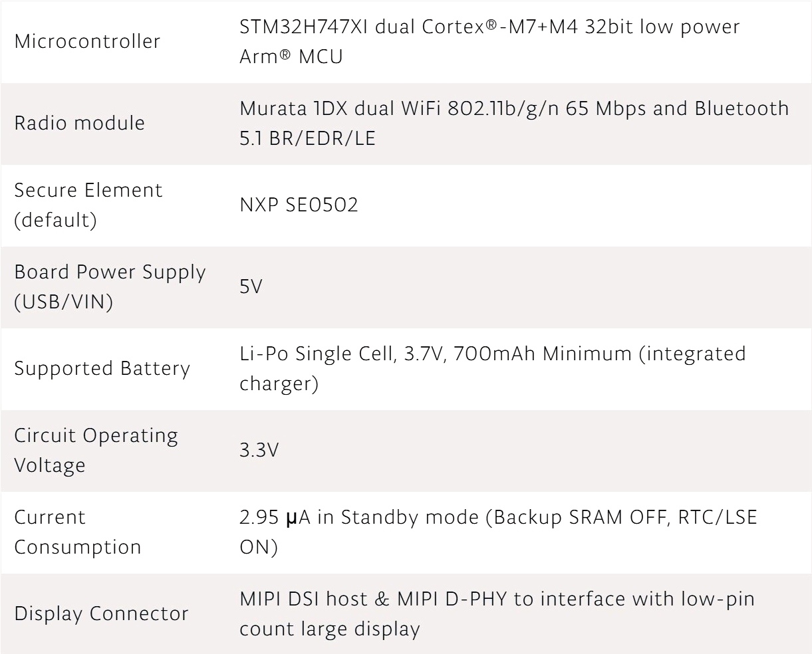The image size is (812, 654).
Task: Click the Microcontroller row label
Action: 87,41
